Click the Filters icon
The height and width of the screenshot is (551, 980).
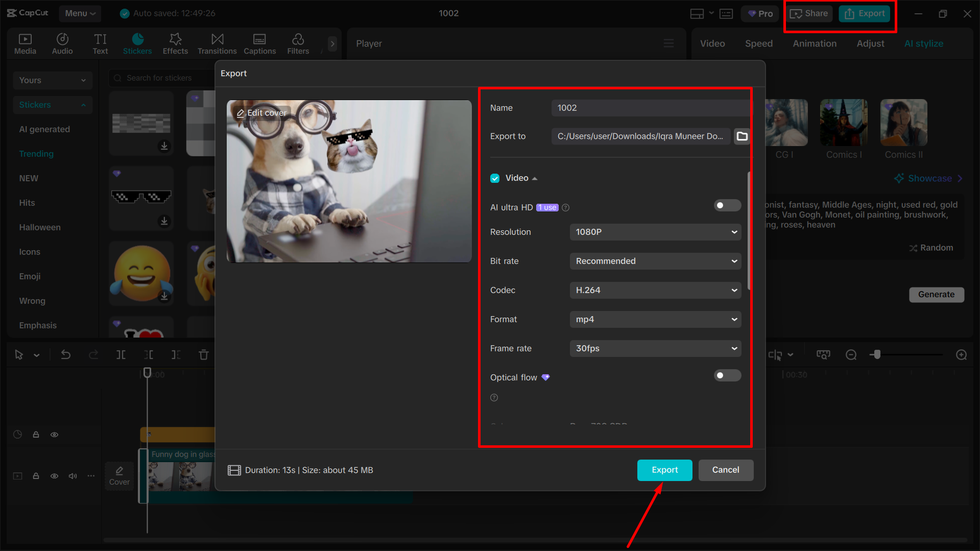click(298, 43)
